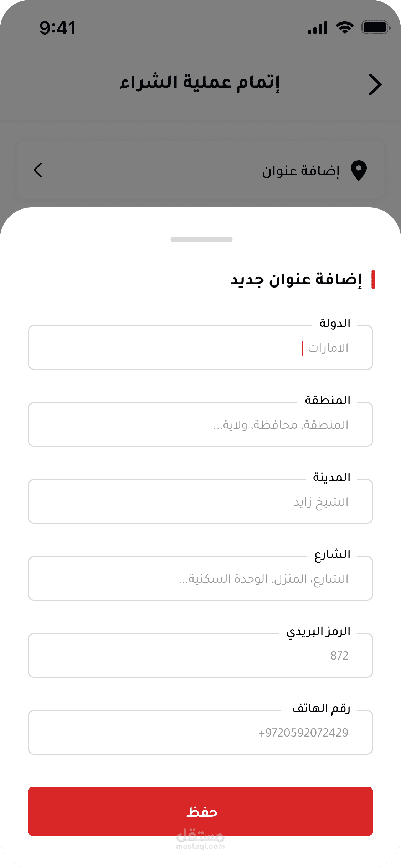Screen dimensions: 401x868
Task: Tap the back chevron in header
Action: [x=375, y=84]
